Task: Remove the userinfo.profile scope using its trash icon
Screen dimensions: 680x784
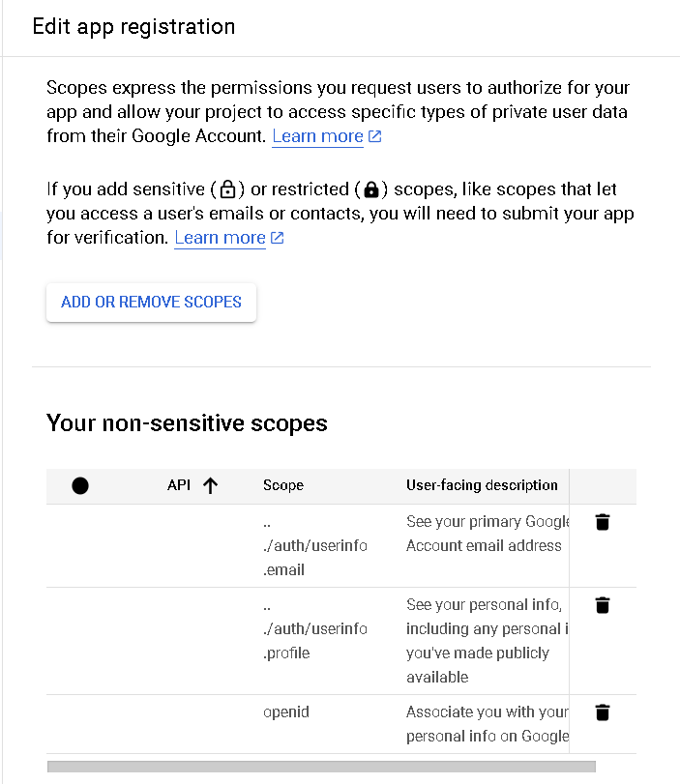Action: (602, 604)
